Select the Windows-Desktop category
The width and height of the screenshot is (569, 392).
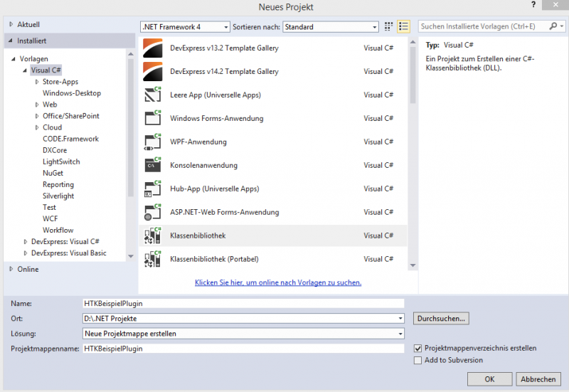[x=72, y=93]
